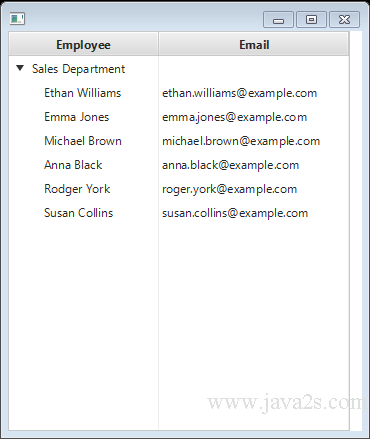The image size is (370, 439).
Task: Click emma.jones@example.com email cell
Action: (254, 117)
